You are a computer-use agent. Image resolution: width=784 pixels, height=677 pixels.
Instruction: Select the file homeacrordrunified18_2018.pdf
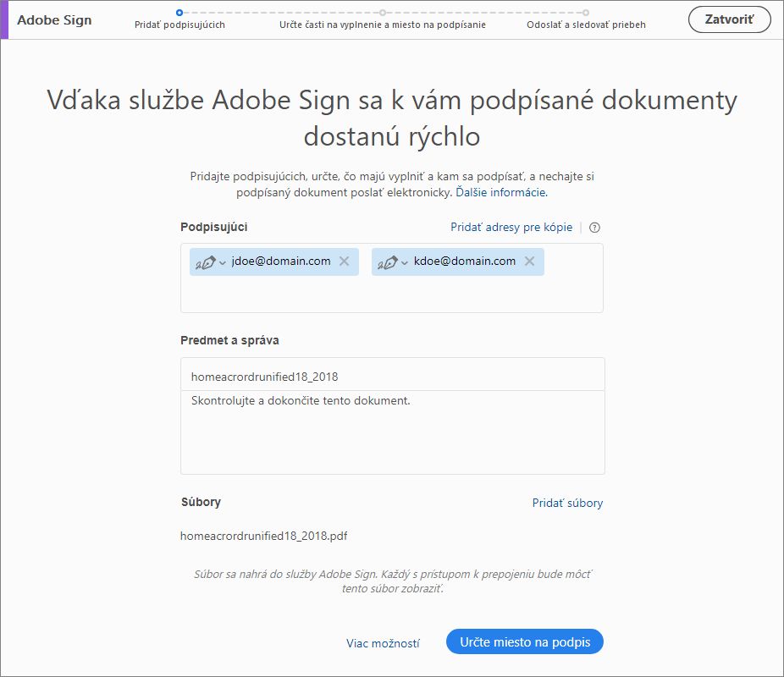(263, 536)
